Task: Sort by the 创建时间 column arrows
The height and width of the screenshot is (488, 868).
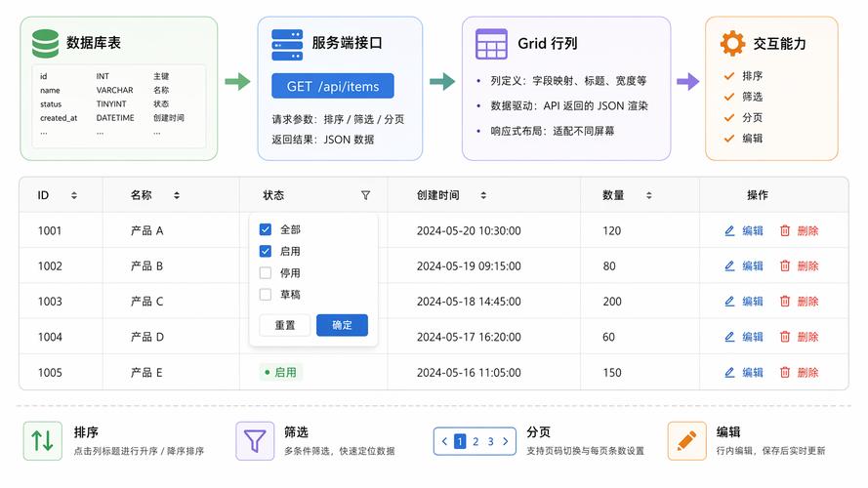Action: pos(483,195)
